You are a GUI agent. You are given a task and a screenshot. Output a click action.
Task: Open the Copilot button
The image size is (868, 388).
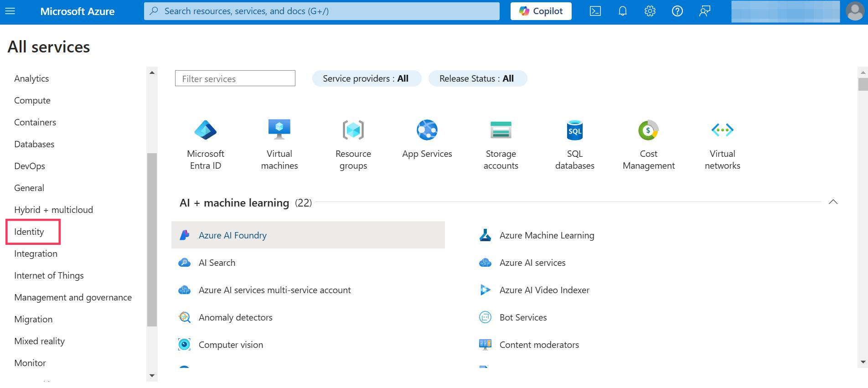coord(541,11)
